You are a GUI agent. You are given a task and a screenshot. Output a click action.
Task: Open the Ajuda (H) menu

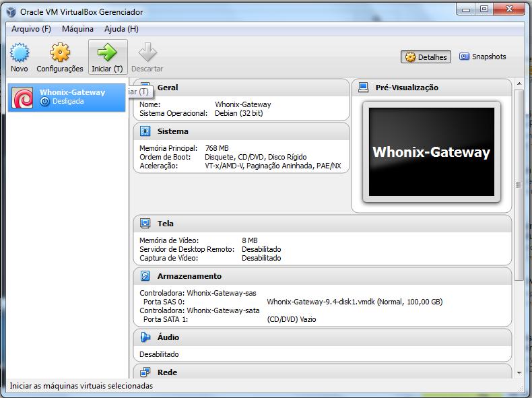121,29
